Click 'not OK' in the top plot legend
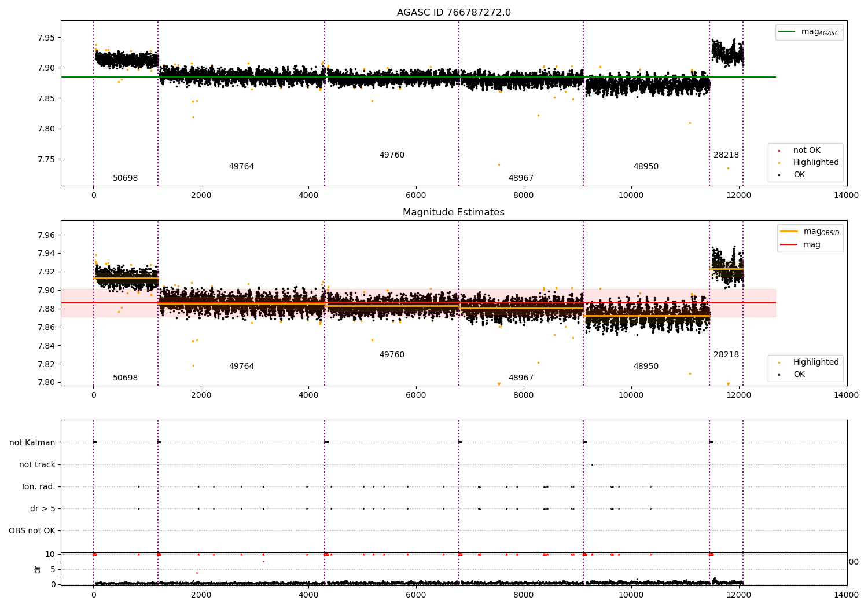868x608 pixels. (x=807, y=151)
